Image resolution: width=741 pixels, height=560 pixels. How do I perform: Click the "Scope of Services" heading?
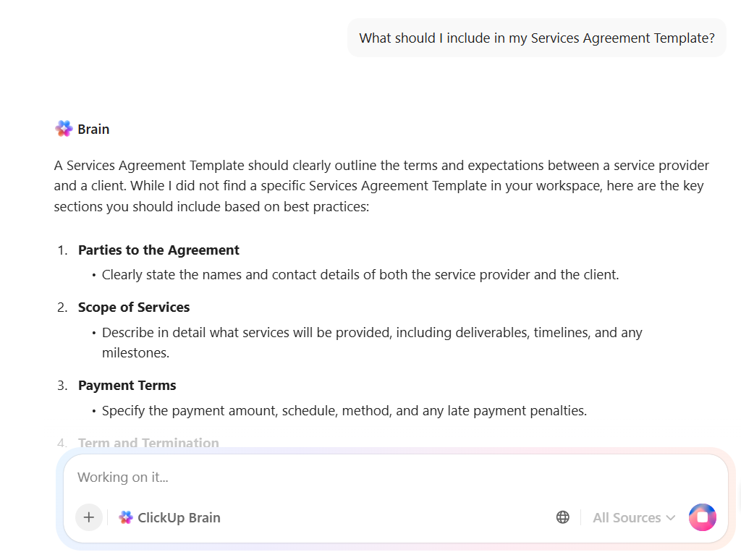134,307
